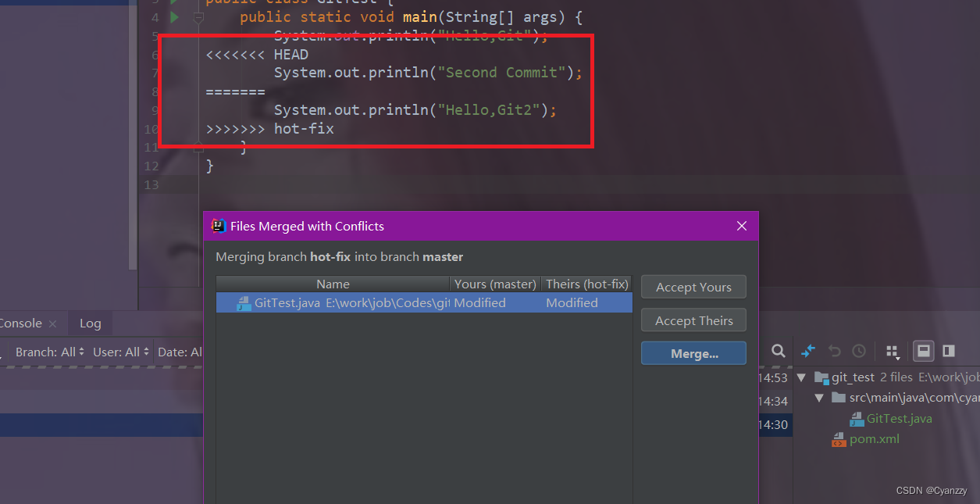This screenshot has height=504, width=980.
Task: Click the Java file icon in conflicts table
Action: (244, 303)
